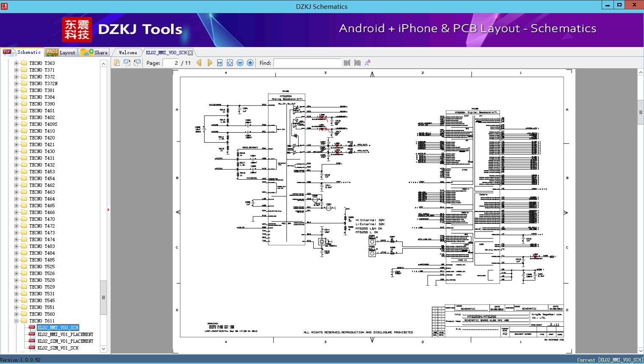Image resolution: width=644 pixels, height=364 pixels.
Task: Click the Find search field
Action: 307,63
